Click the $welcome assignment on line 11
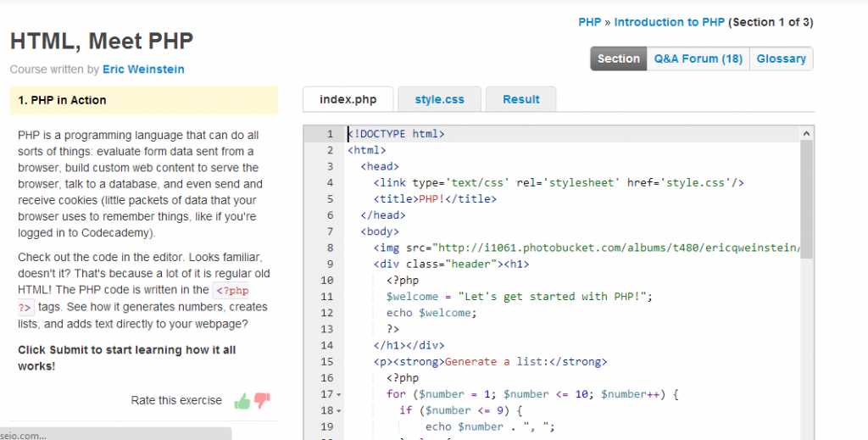 coord(520,297)
